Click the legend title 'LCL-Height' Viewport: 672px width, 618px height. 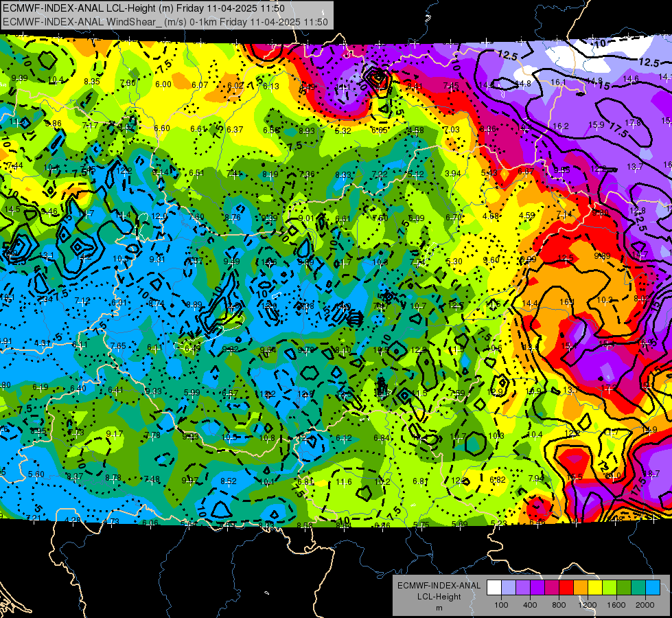pyautogui.click(x=439, y=597)
